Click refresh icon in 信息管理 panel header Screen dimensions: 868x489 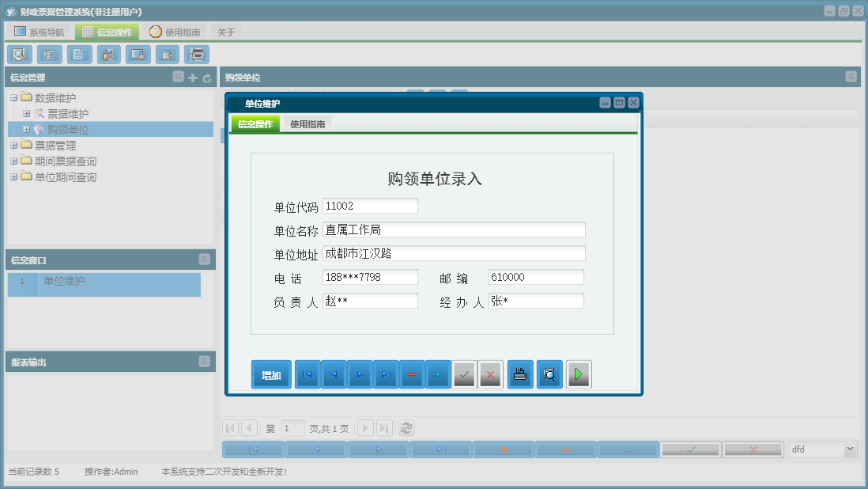(207, 78)
